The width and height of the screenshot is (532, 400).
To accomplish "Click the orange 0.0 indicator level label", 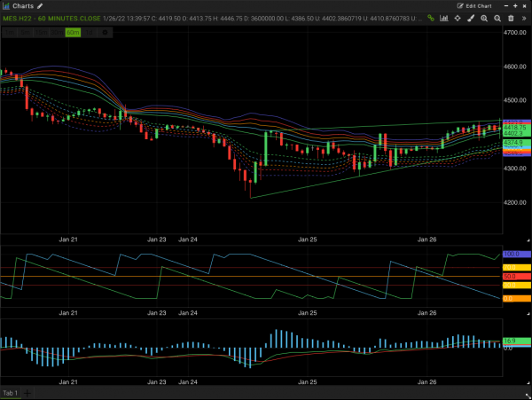I will [x=517, y=299].
